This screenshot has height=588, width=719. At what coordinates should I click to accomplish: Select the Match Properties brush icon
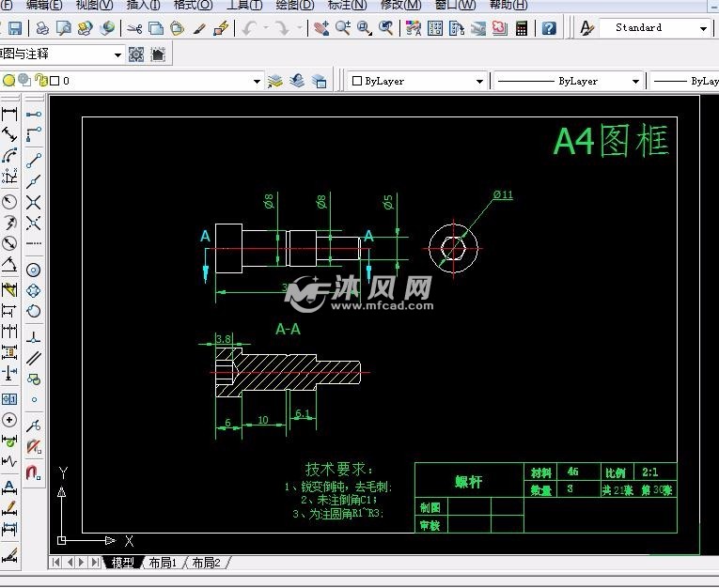point(199,28)
